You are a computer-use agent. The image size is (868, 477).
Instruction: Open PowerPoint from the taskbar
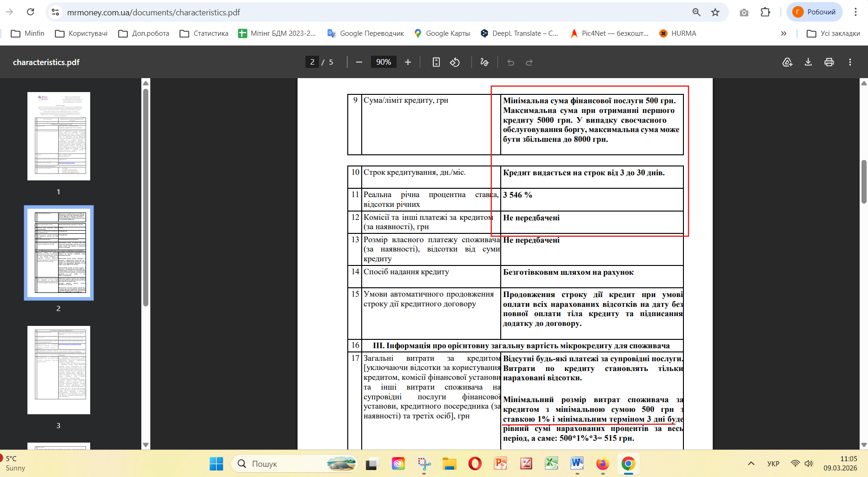tap(500, 464)
